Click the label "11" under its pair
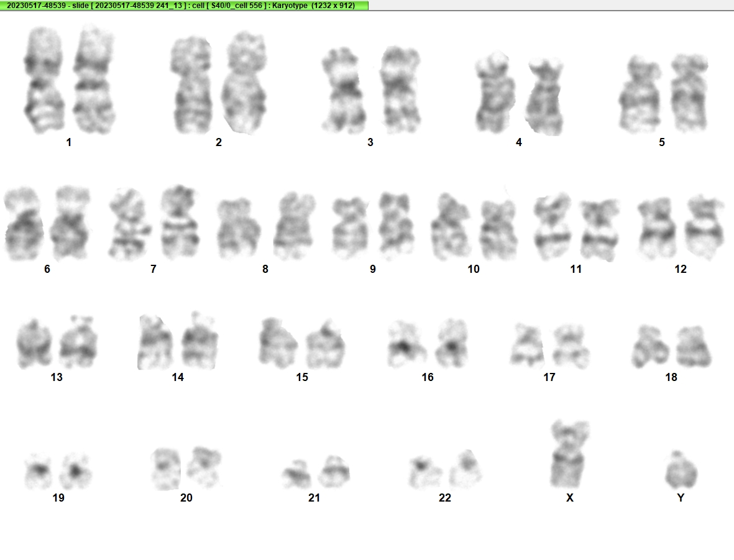This screenshot has width=734, height=560. (x=576, y=269)
